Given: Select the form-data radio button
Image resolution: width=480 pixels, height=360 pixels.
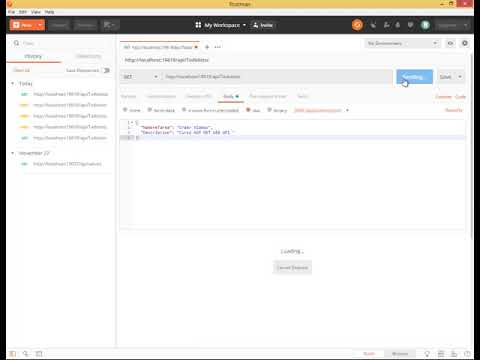Looking at the screenshot, I should (x=150, y=110).
